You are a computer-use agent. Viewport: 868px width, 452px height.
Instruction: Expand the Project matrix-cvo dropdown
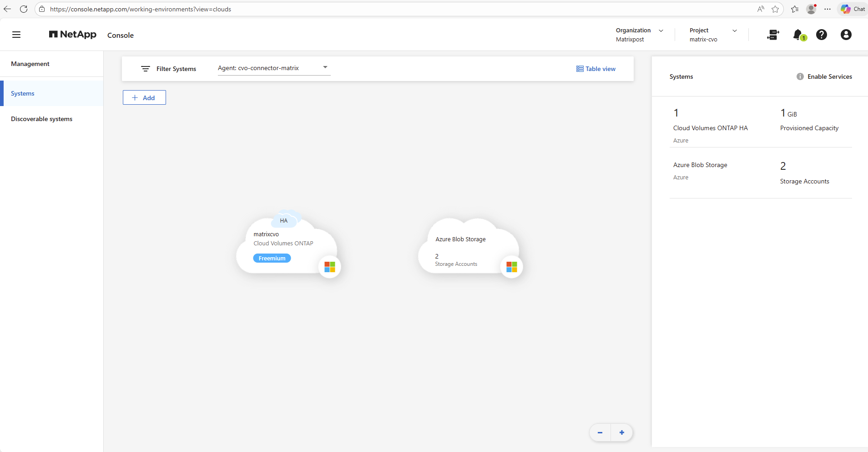click(734, 30)
